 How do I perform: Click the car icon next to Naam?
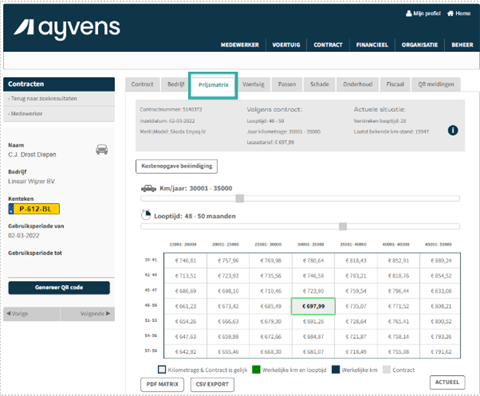102,149
